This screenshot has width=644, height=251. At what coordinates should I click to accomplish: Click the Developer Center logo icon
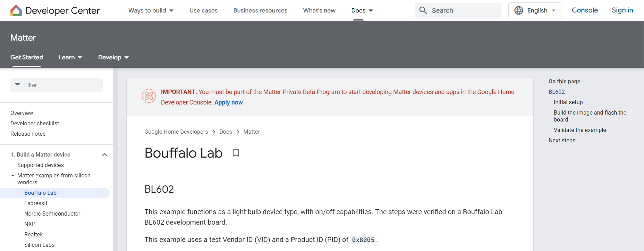16,10
